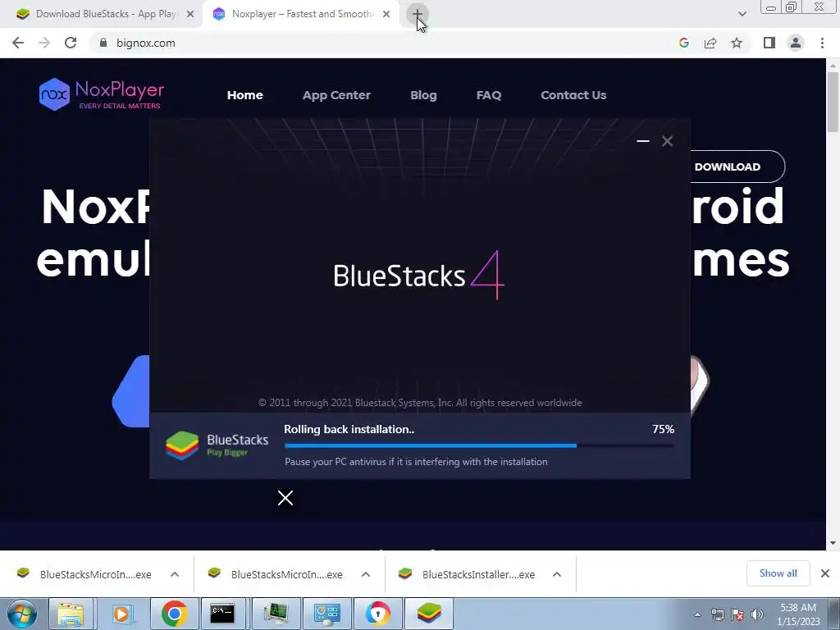The width and height of the screenshot is (840, 630).
Task: Open Contact Us page
Action: [573, 95]
